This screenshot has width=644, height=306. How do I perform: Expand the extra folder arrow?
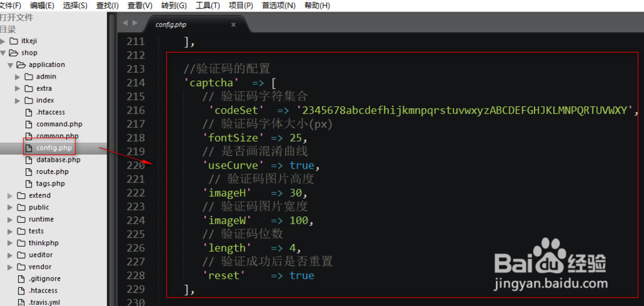tap(17, 89)
